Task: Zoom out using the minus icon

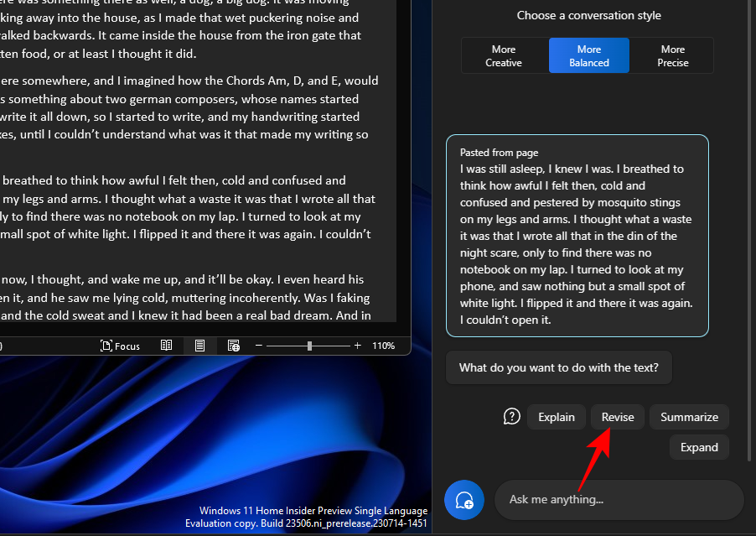Action: (x=258, y=345)
